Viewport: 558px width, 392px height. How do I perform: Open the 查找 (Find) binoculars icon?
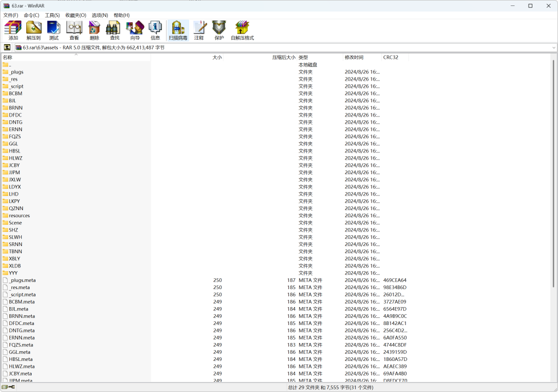114,30
